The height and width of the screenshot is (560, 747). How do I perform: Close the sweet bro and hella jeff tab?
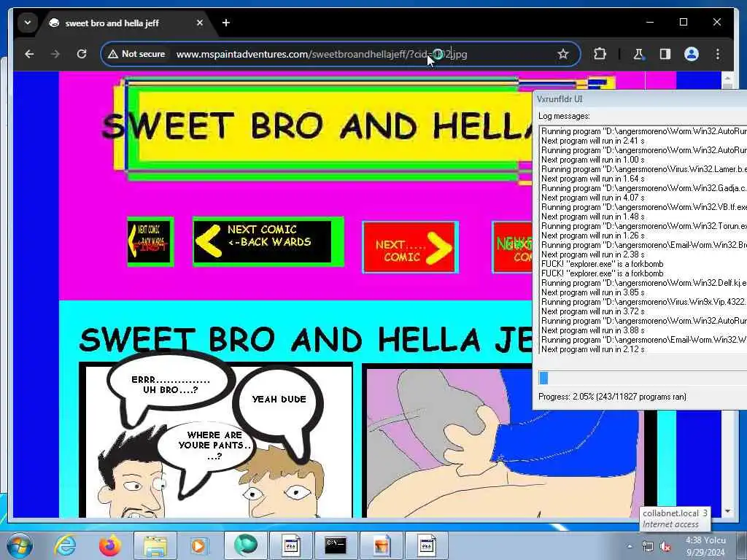tap(200, 23)
